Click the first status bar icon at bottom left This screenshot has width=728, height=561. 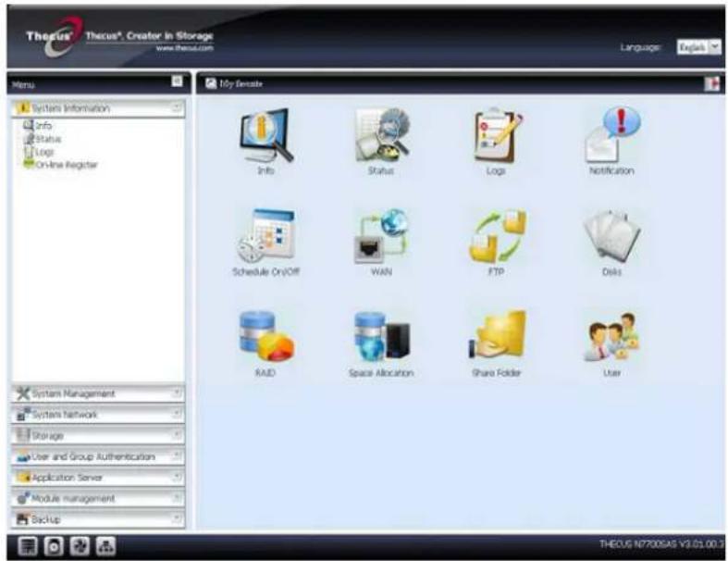click(28, 546)
